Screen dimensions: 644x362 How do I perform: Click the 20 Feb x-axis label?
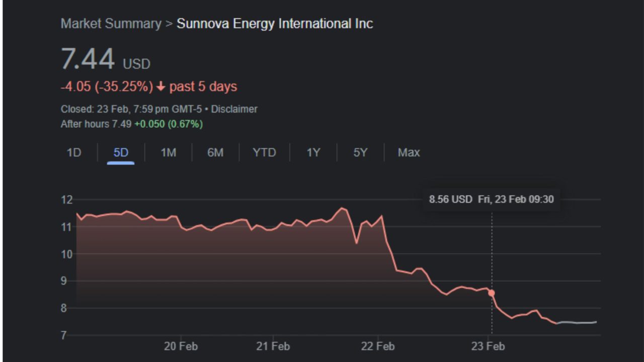point(181,346)
